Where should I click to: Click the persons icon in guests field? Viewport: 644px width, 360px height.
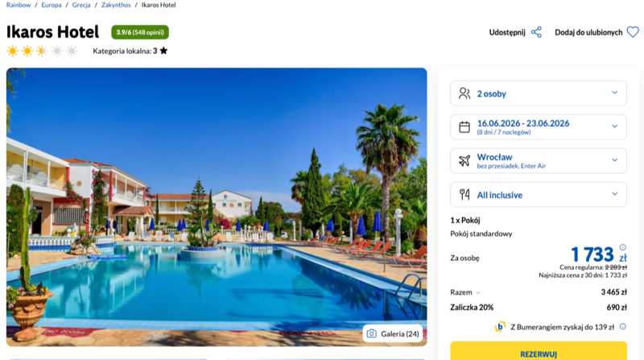[464, 93]
